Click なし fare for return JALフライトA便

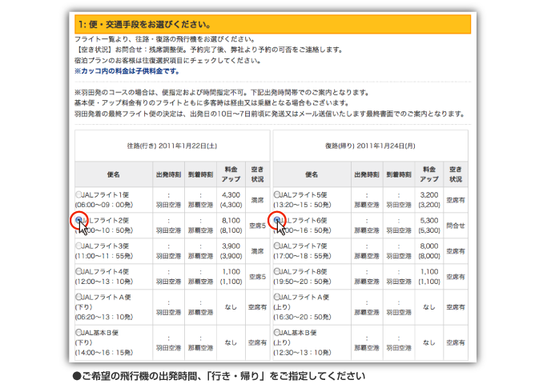429,307
